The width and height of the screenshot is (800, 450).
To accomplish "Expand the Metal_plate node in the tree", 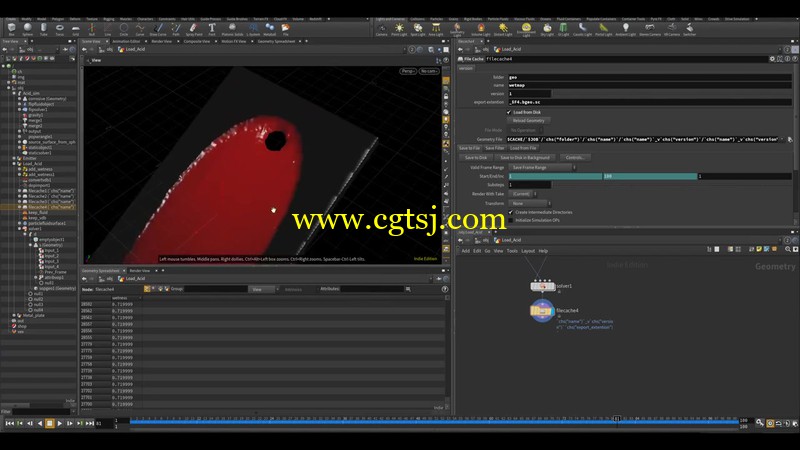I will (14, 315).
